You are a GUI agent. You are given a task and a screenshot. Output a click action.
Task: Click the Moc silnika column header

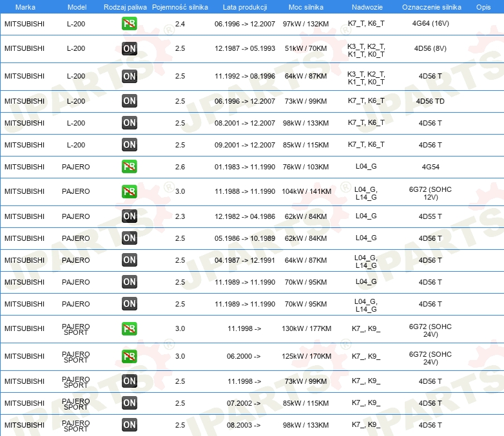tap(305, 7)
